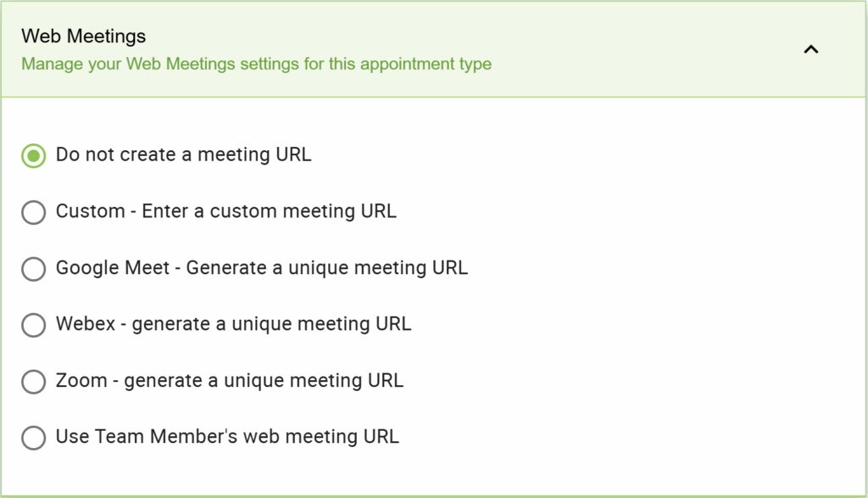This screenshot has width=868, height=498.
Task: Click the 'Zoom - generate a unique meeting URL' label
Action: coord(230,382)
